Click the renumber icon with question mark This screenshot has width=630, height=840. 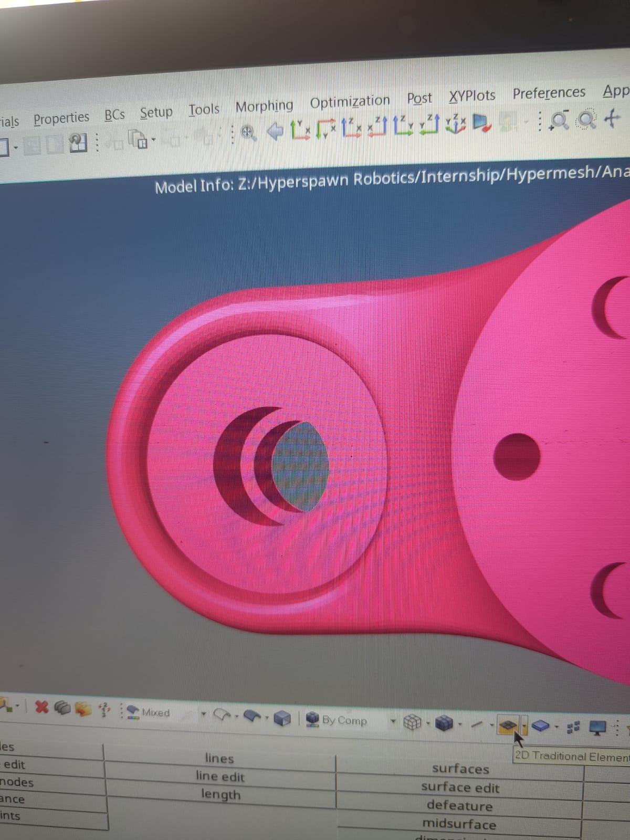click(105, 710)
